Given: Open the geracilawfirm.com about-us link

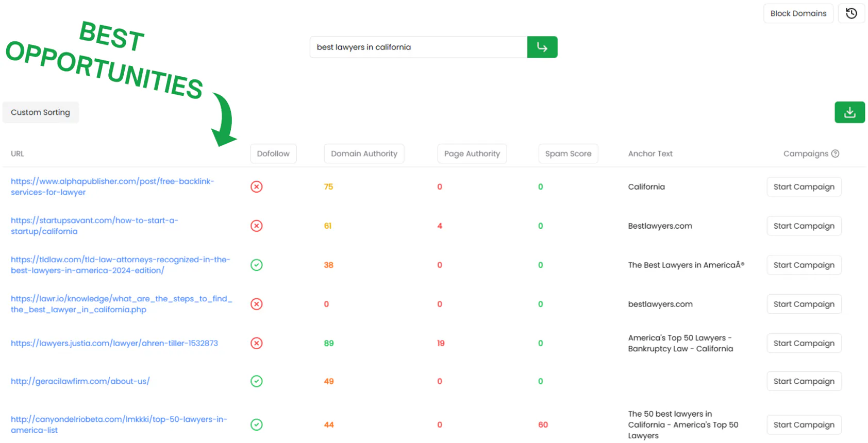Looking at the screenshot, I should tap(80, 381).
